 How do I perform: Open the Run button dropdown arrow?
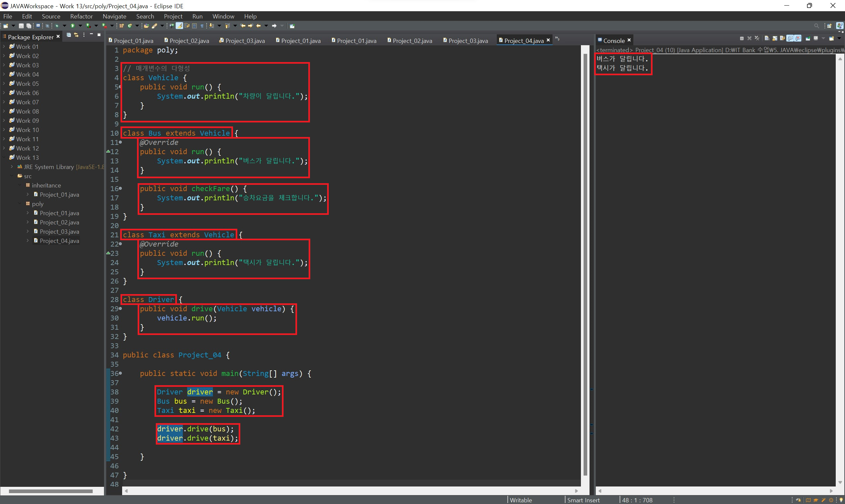click(x=80, y=26)
